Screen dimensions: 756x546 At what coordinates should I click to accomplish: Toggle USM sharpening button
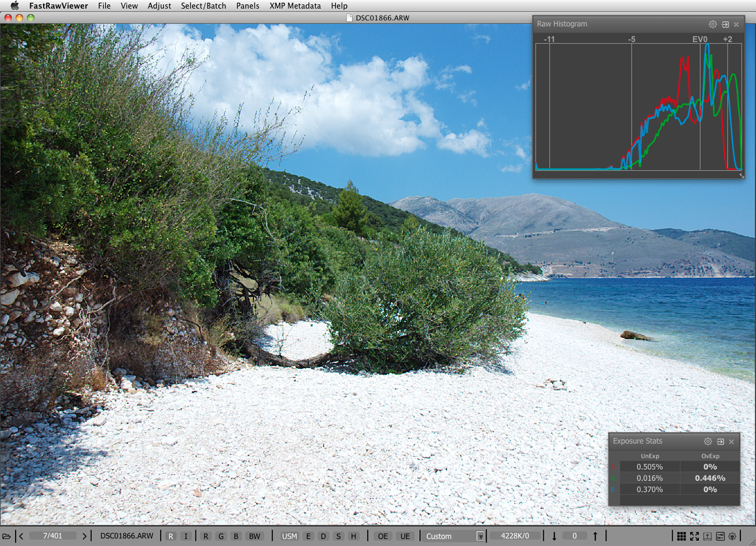pyautogui.click(x=289, y=536)
